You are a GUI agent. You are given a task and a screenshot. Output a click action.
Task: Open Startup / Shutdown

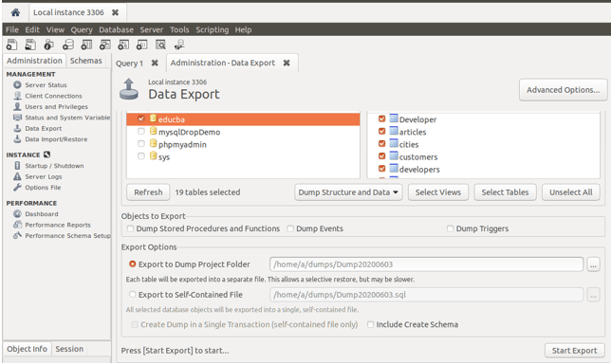48,166
